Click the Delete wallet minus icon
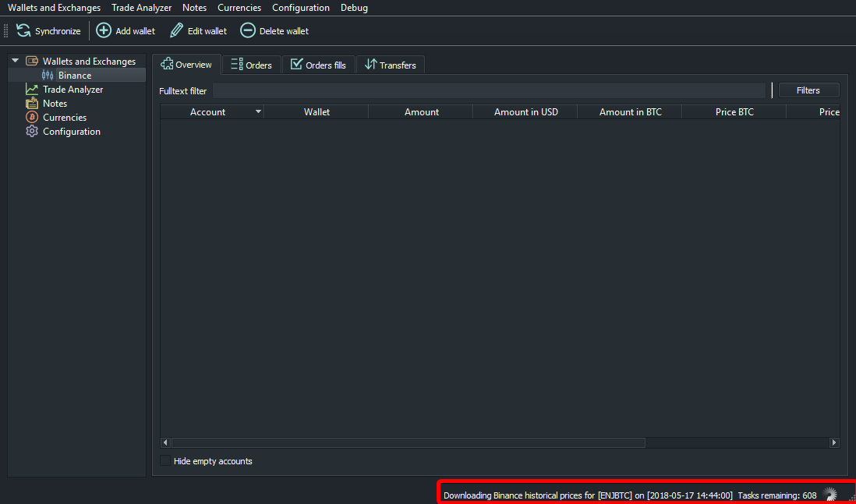The image size is (856, 504). point(248,30)
